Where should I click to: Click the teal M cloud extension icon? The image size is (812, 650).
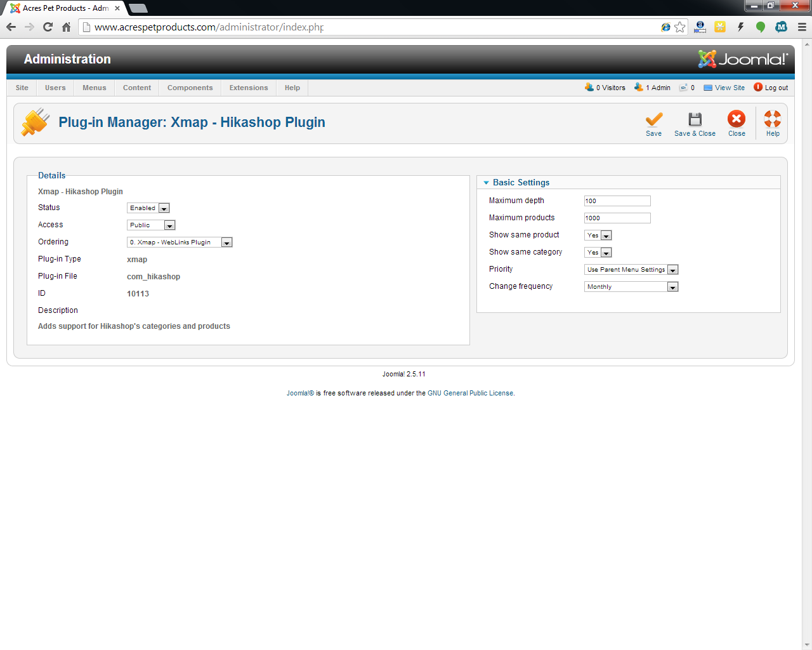781,27
